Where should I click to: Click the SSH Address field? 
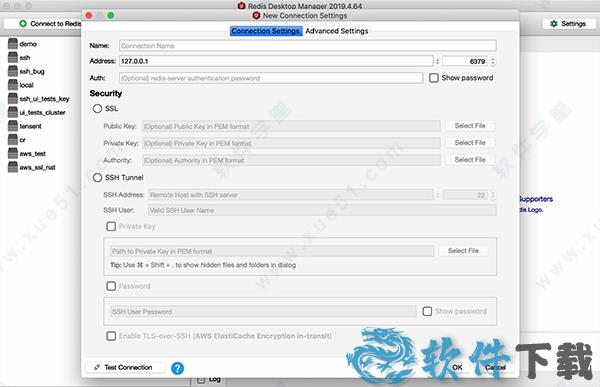click(x=291, y=195)
